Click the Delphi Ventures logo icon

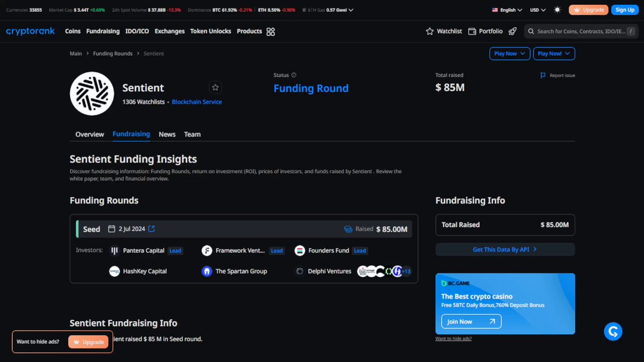pos(299,271)
